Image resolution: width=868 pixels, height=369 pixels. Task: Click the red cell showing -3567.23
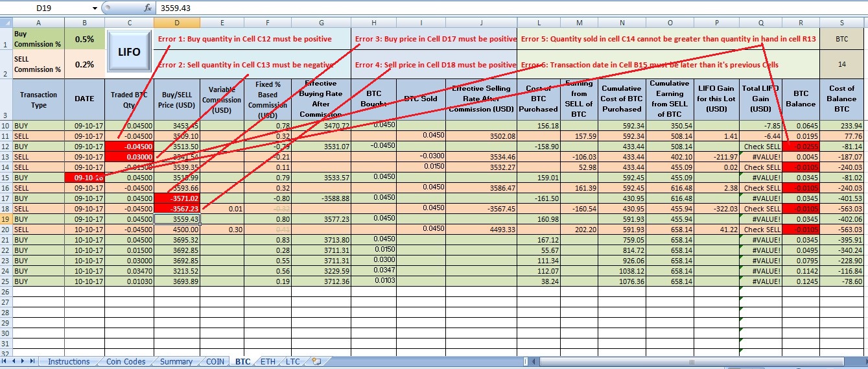point(177,209)
